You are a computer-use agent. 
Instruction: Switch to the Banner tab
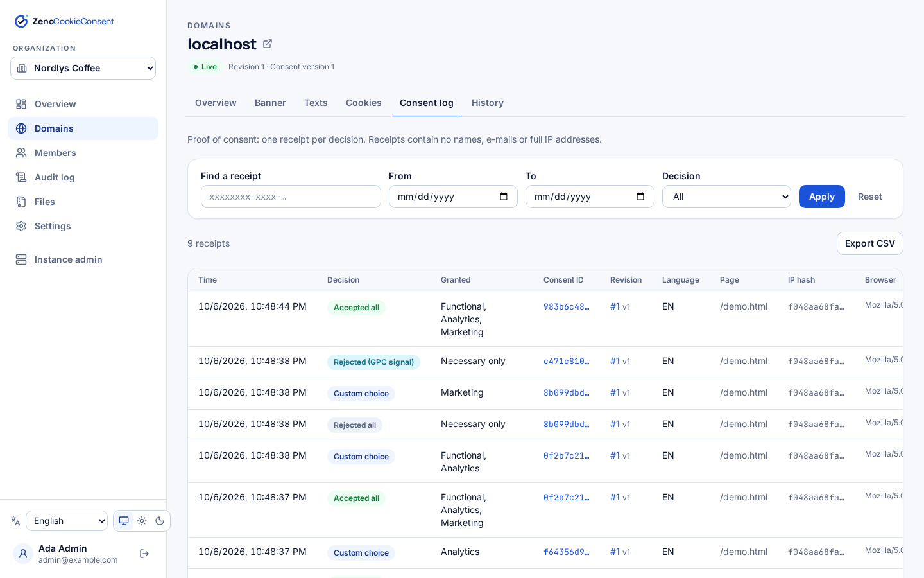point(270,103)
